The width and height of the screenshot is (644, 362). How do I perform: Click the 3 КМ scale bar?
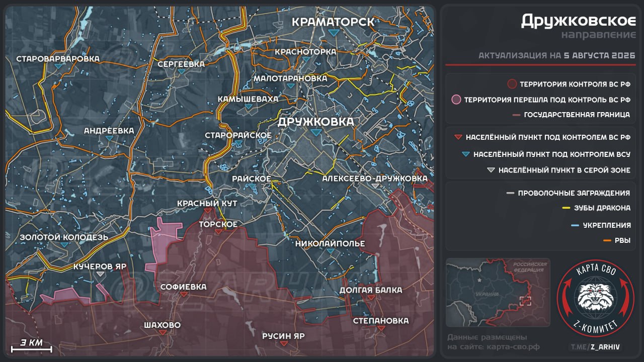(31, 345)
